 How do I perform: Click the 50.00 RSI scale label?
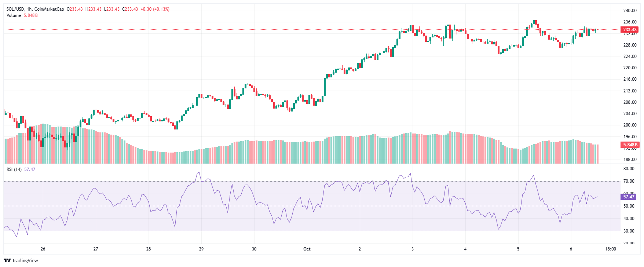click(x=629, y=206)
